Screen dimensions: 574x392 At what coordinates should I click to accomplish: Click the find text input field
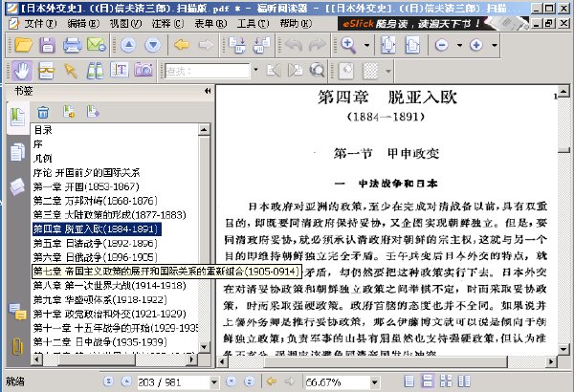[x=208, y=71]
